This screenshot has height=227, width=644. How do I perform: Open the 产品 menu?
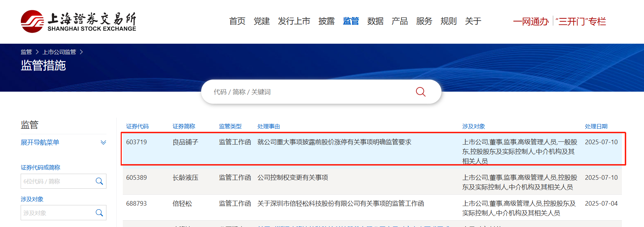tap(400, 21)
